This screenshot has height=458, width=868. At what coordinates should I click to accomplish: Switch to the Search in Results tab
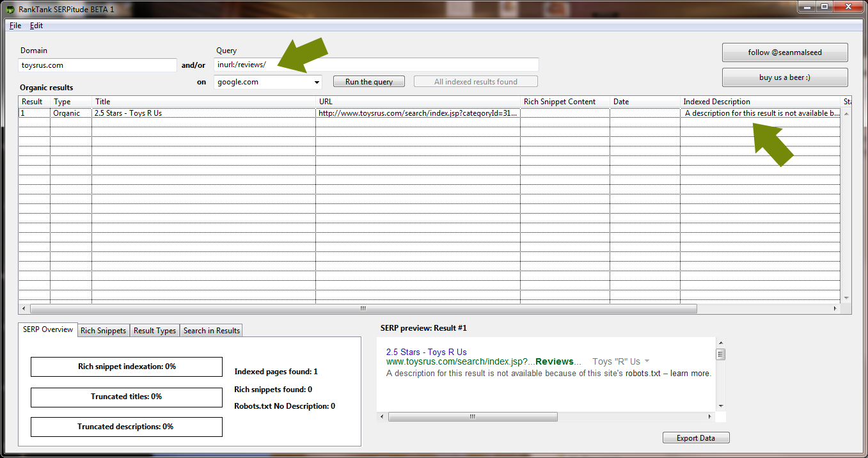pos(212,331)
